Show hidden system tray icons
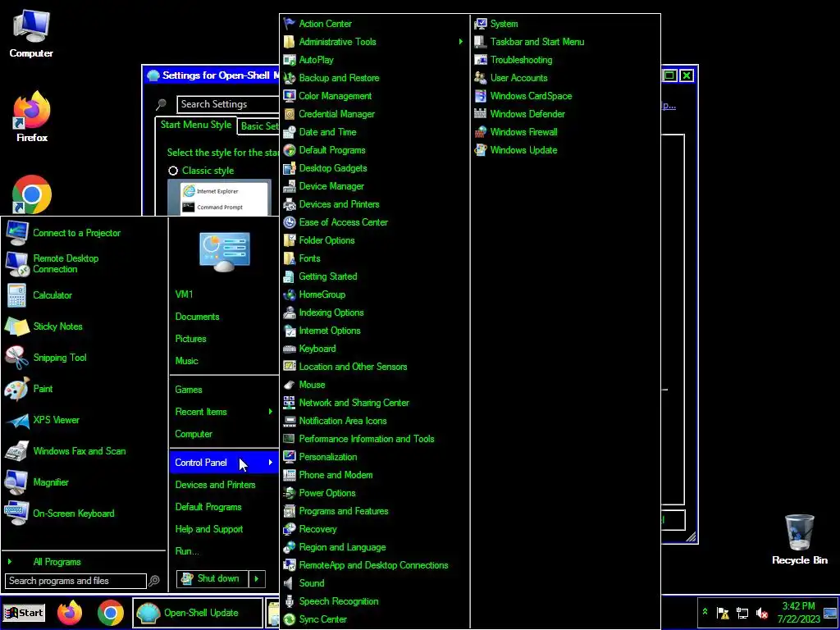Viewport: 840px width, 630px height. click(x=705, y=612)
